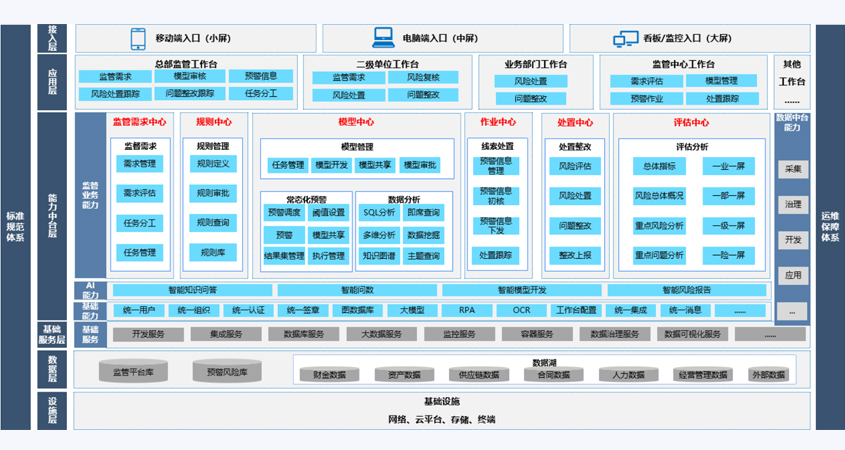Click 经营管理数据 in 数据湖
Screen dimensions: 845x450
[x=703, y=374]
